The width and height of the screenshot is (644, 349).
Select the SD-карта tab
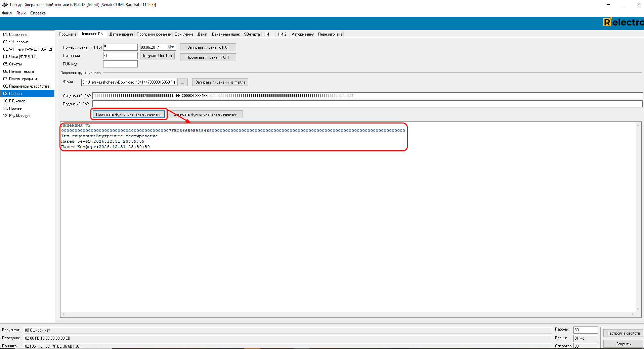pos(252,34)
